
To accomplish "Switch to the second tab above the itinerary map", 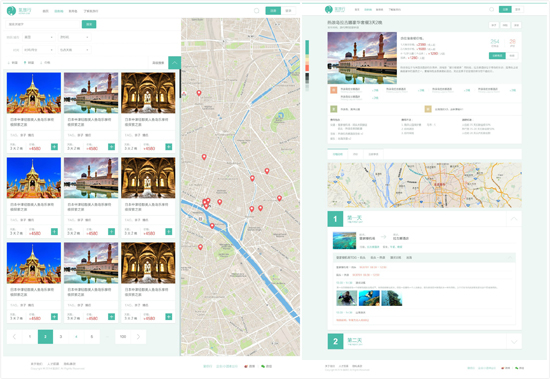I will coord(355,154).
